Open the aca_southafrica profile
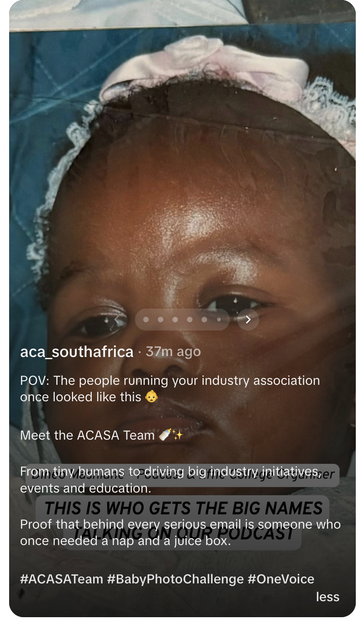Screen dimensions: 364x619 pos(77,352)
